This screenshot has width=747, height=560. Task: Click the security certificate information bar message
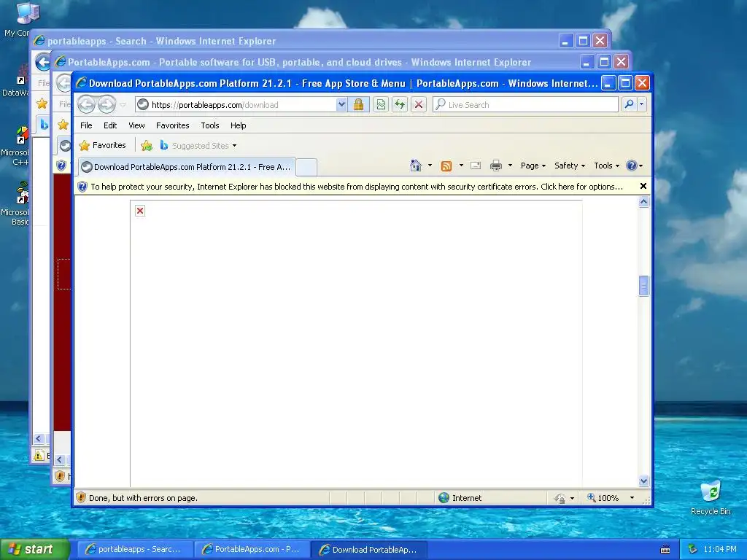coord(356,187)
